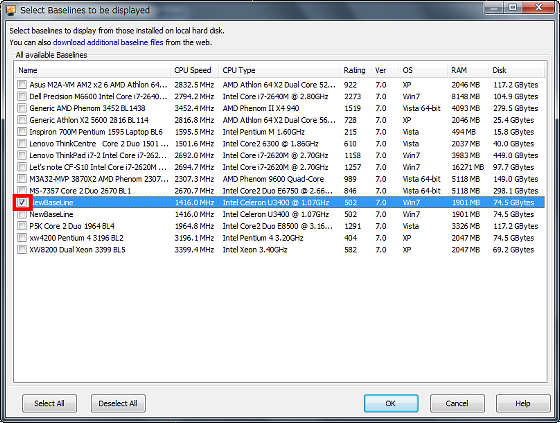Check the XW8200 Dual Xeon checkbox
Image resolution: width=560 pixels, height=423 pixels.
22,249
